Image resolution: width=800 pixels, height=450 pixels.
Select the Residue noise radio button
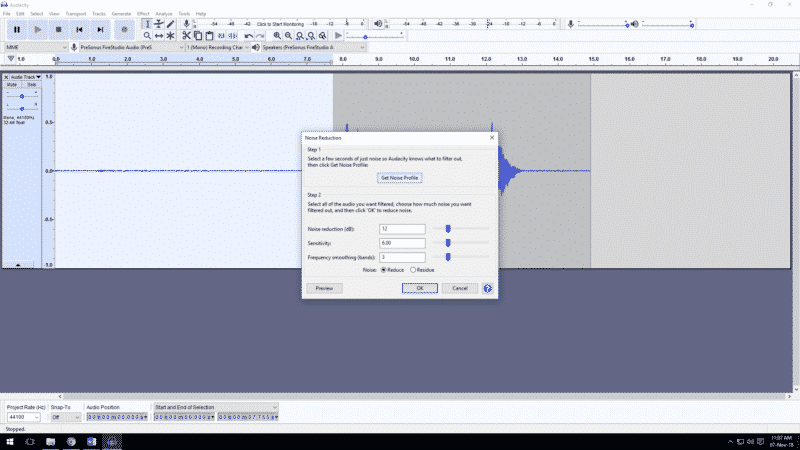coord(412,269)
